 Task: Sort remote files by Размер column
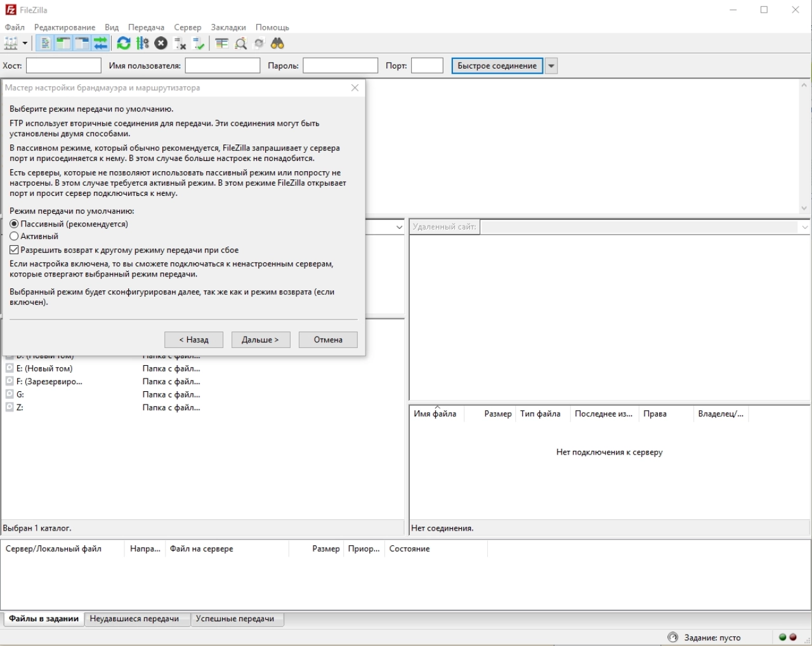490,414
